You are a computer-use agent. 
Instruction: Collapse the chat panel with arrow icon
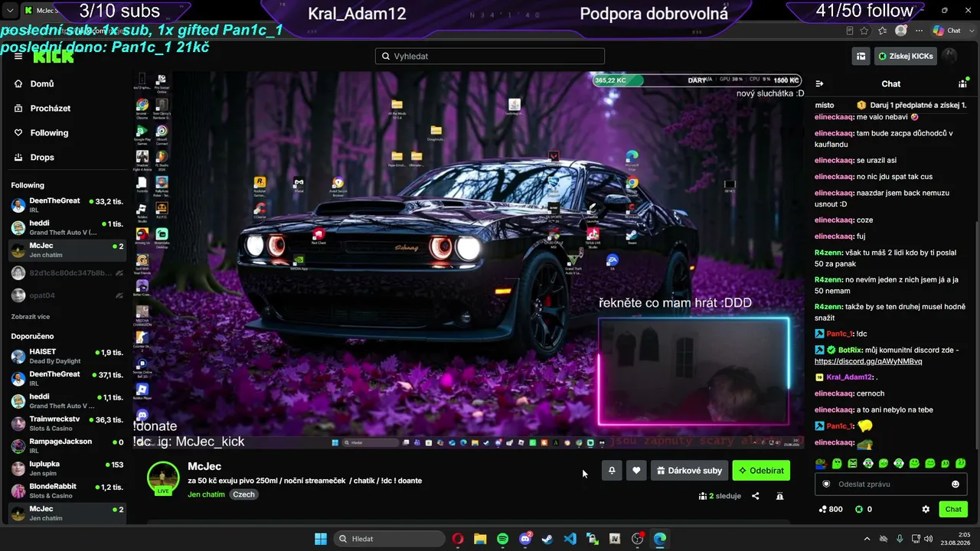point(819,83)
